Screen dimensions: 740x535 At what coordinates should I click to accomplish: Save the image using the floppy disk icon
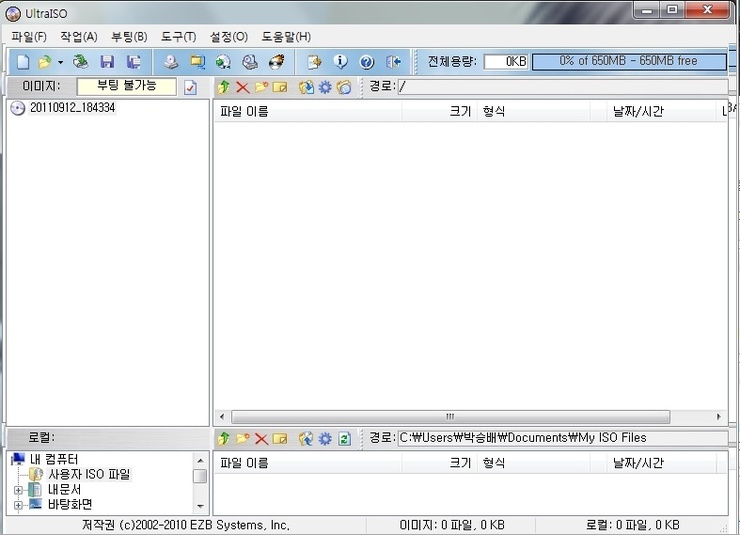107,62
